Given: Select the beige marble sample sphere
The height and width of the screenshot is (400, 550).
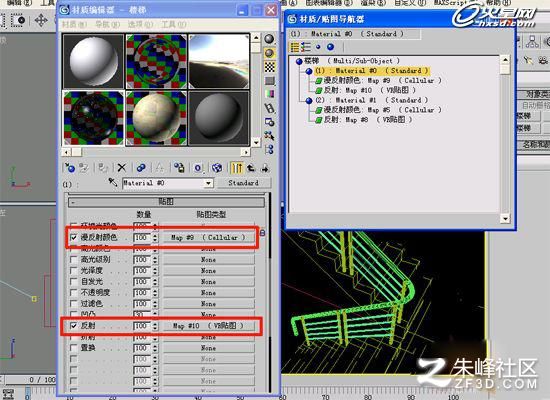Looking at the screenshot, I should tap(156, 118).
